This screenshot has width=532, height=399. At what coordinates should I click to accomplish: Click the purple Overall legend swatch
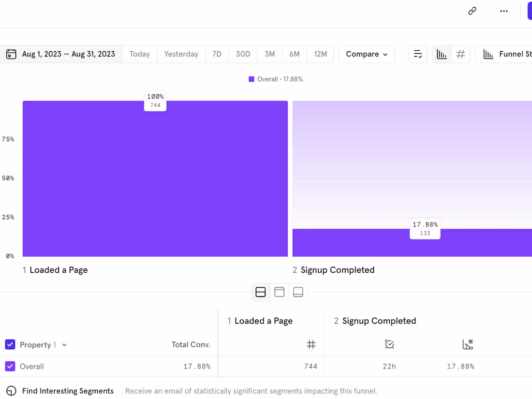coord(251,79)
